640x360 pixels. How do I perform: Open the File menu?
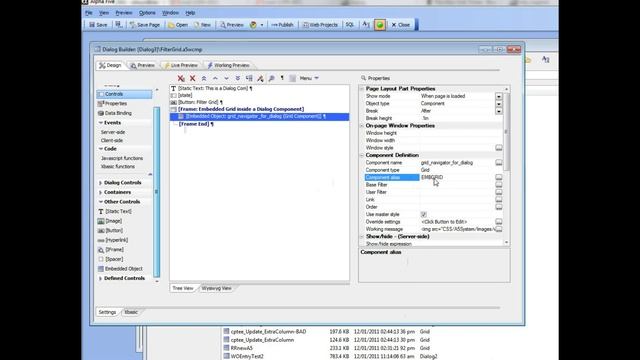coord(89,13)
